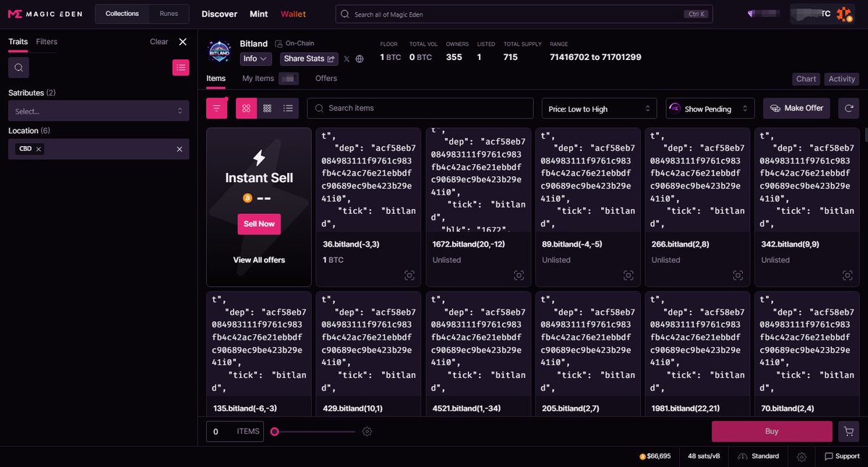Switch to list view layout

click(x=288, y=108)
